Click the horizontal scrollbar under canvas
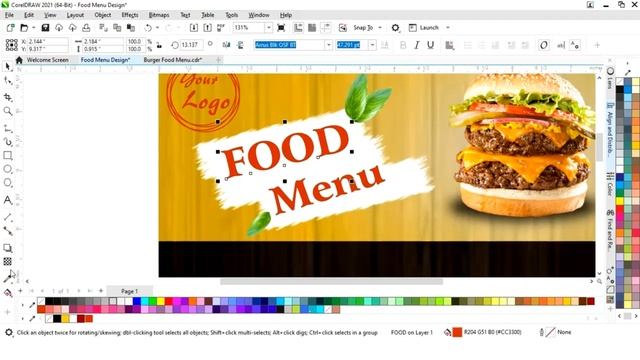 click(x=331, y=282)
